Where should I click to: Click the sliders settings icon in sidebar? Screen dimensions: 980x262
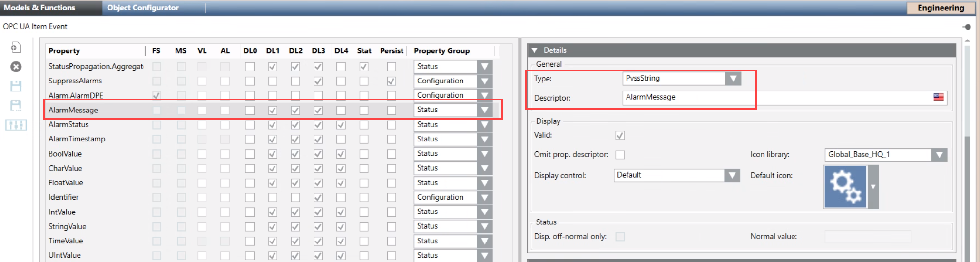tap(16, 125)
